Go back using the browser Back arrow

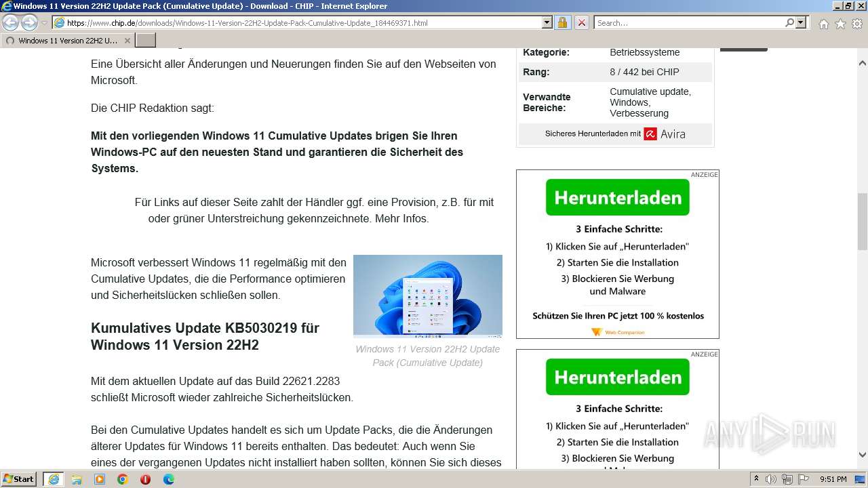pos(11,22)
